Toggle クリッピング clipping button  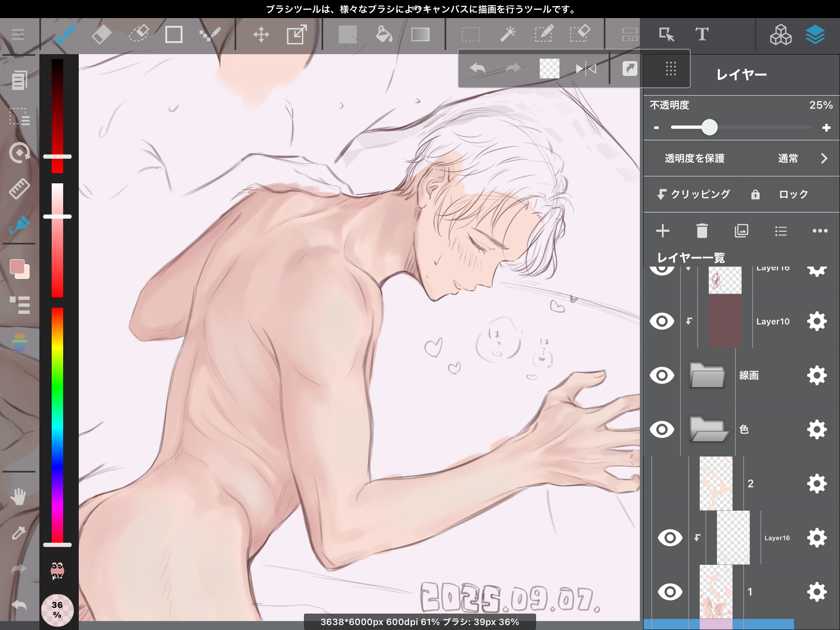tap(693, 194)
